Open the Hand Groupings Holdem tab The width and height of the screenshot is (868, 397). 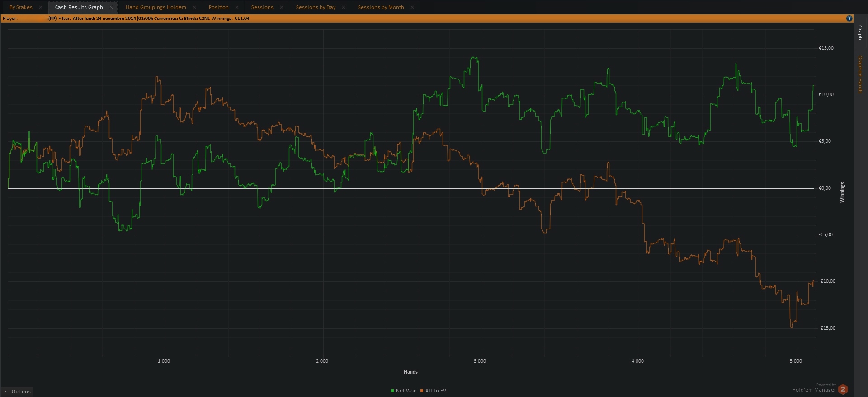pyautogui.click(x=156, y=7)
